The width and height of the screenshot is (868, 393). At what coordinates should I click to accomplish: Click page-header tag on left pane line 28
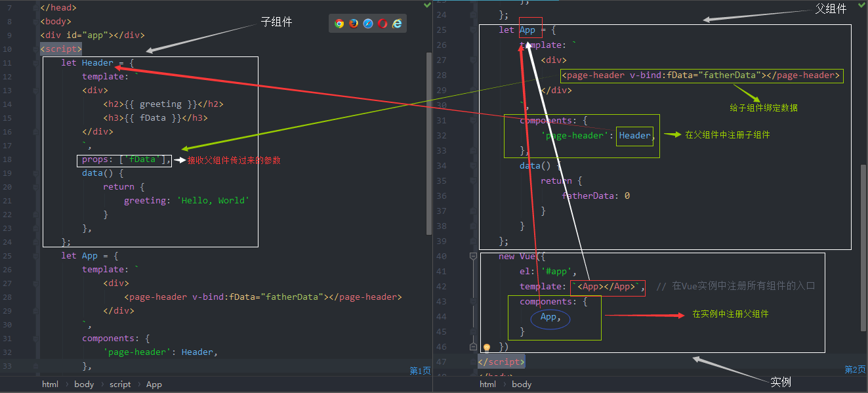263,297
